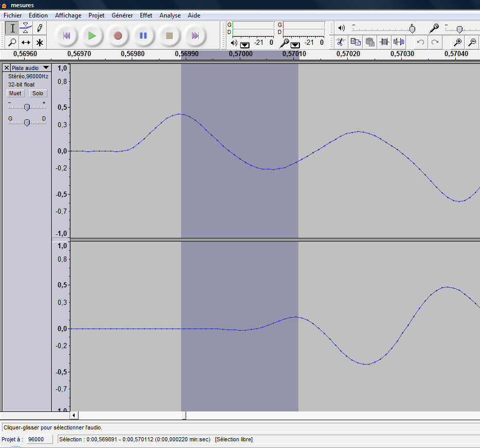Click the recording level meter bar
Viewport: 480px width, 448px height.
304,29
